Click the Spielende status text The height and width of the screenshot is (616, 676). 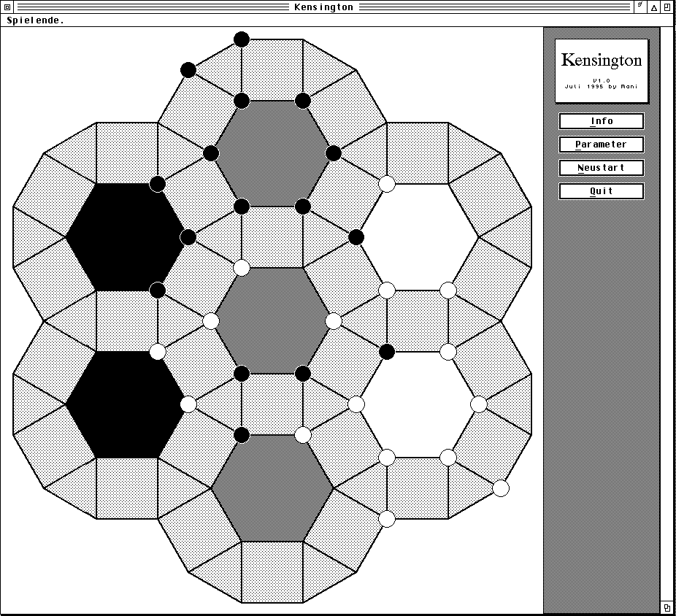(x=36, y=20)
